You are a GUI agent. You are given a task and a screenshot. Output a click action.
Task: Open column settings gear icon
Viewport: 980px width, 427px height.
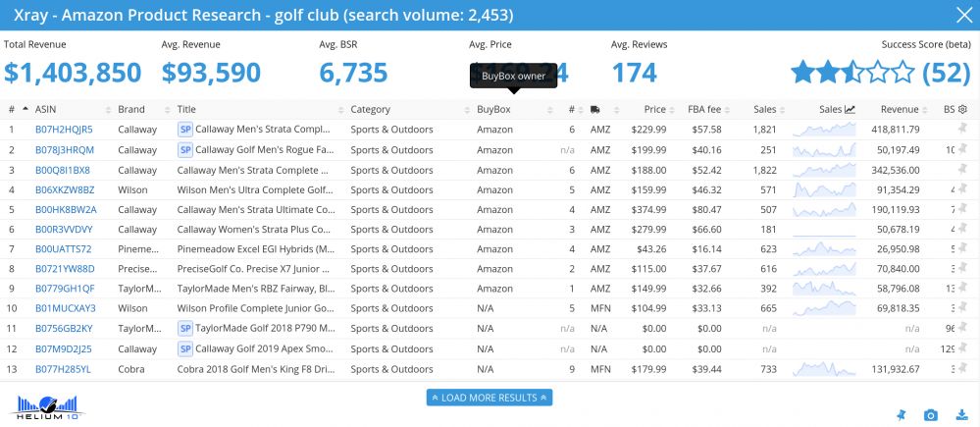click(962, 109)
